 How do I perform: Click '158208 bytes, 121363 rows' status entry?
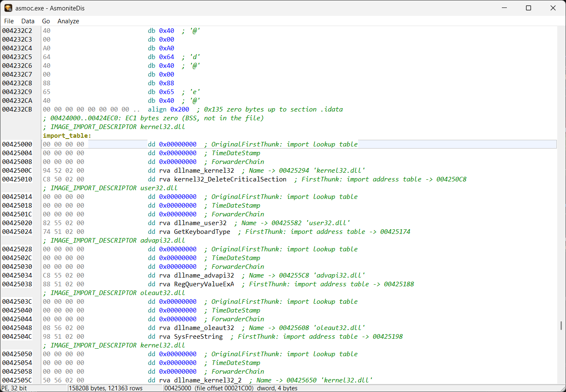(106, 388)
